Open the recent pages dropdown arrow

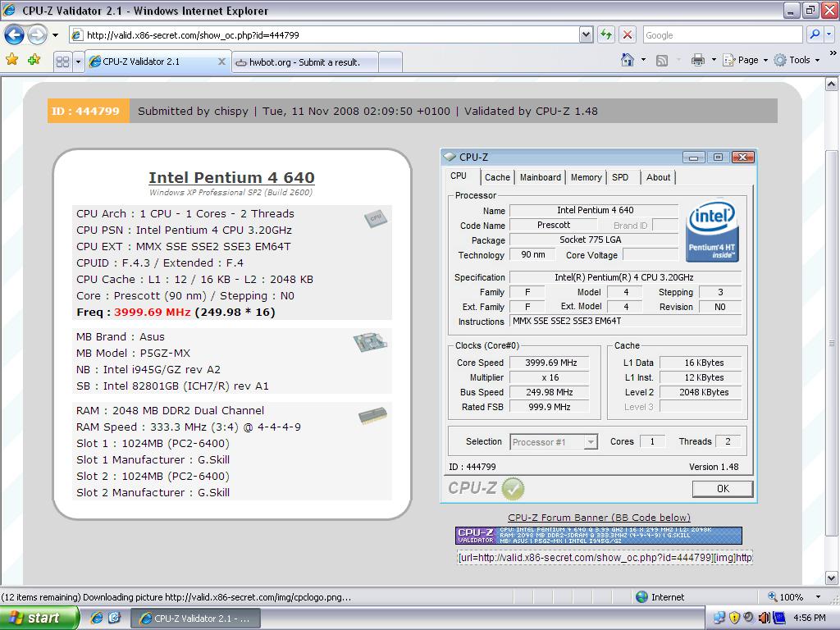(x=55, y=35)
